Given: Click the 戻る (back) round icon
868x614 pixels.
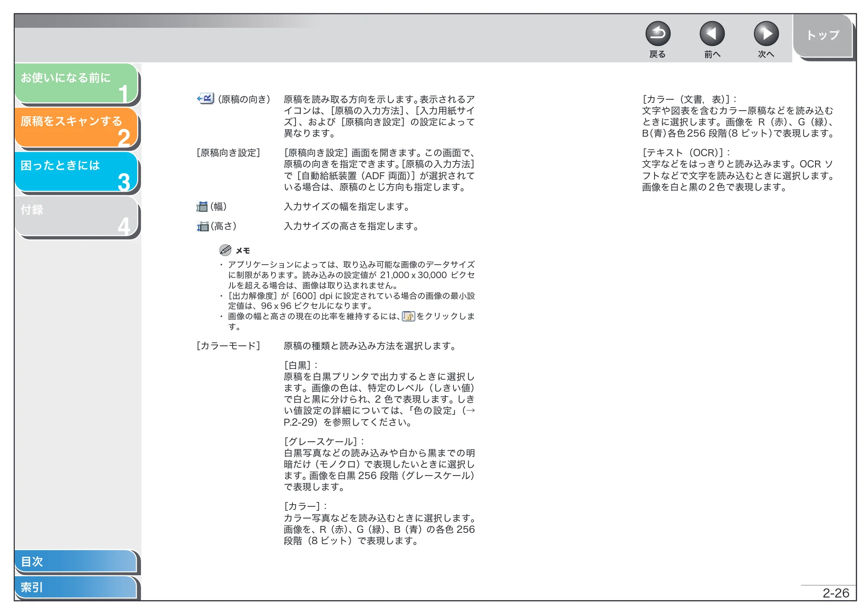Looking at the screenshot, I should click(658, 34).
